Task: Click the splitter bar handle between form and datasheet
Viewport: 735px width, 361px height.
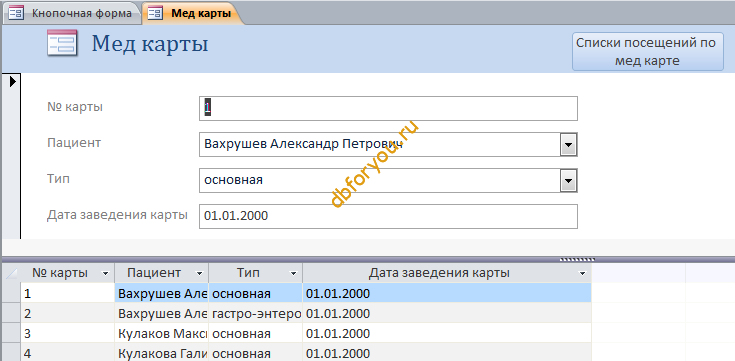Action: (578, 259)
